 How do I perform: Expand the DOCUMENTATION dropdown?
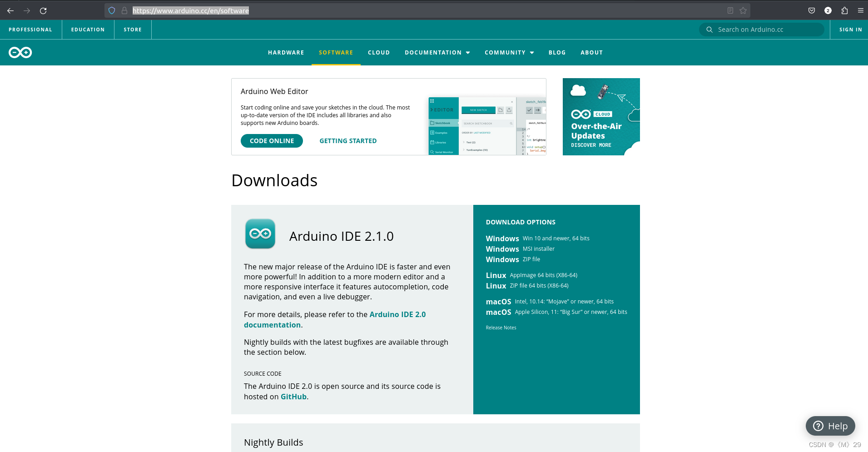coord(436,52)
